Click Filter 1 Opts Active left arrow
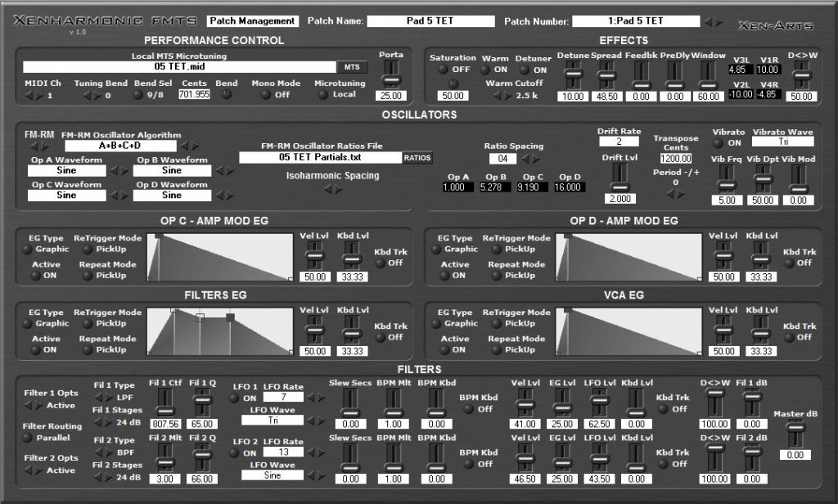This screenshot has width=838, height=504. coord(29,406)
